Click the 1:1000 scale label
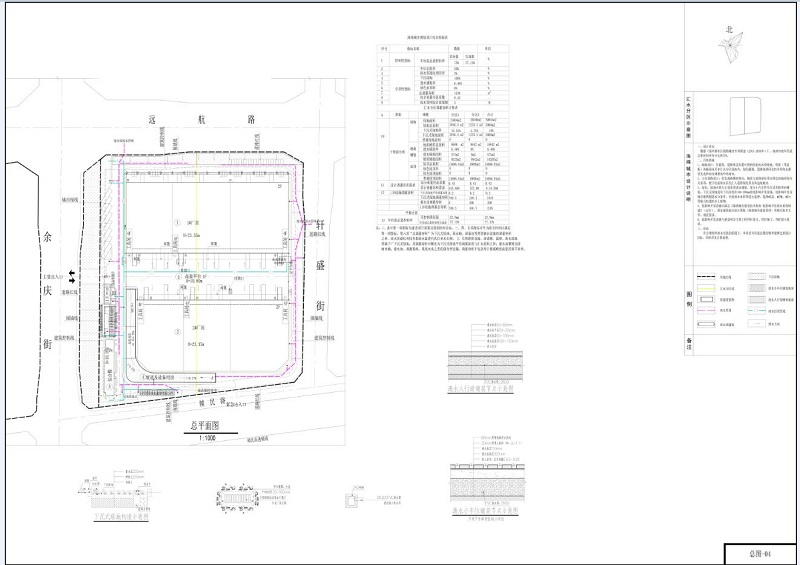800x565 pixels. tap(205, 436)
